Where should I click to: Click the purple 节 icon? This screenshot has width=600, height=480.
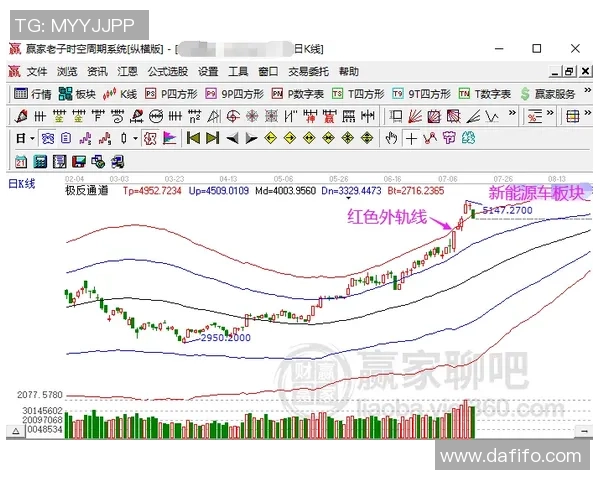(x=449, y=138)
